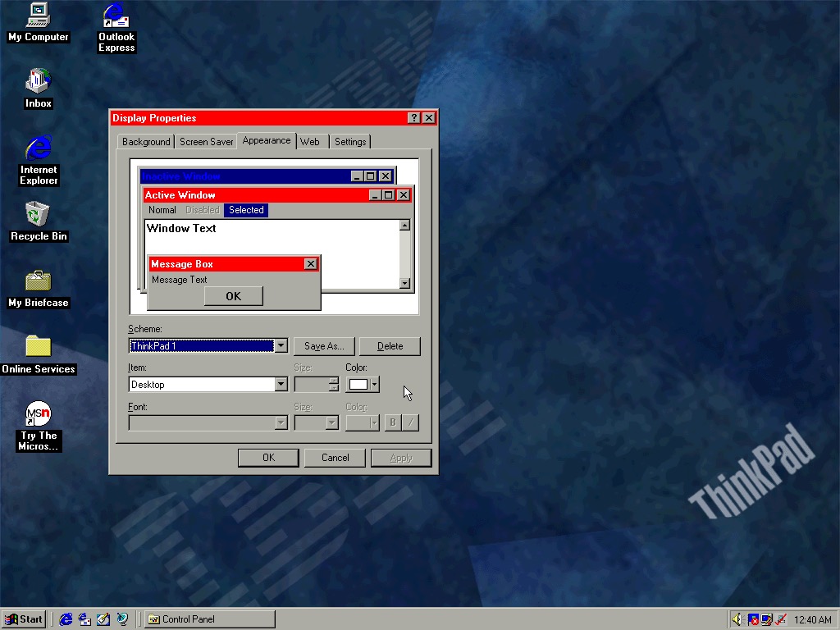The width and height of the screenshot is (840, 630).
Task: Open the Background tab
Action: (146, 142)
